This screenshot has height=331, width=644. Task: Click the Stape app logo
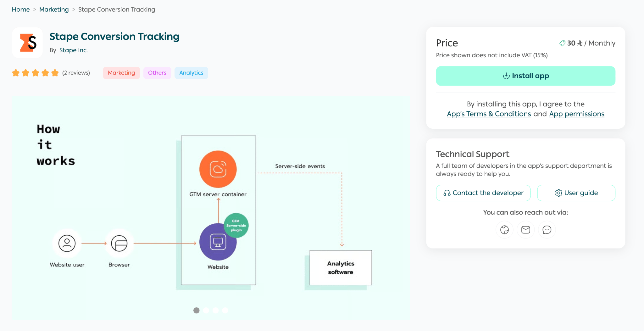(28, 43)
